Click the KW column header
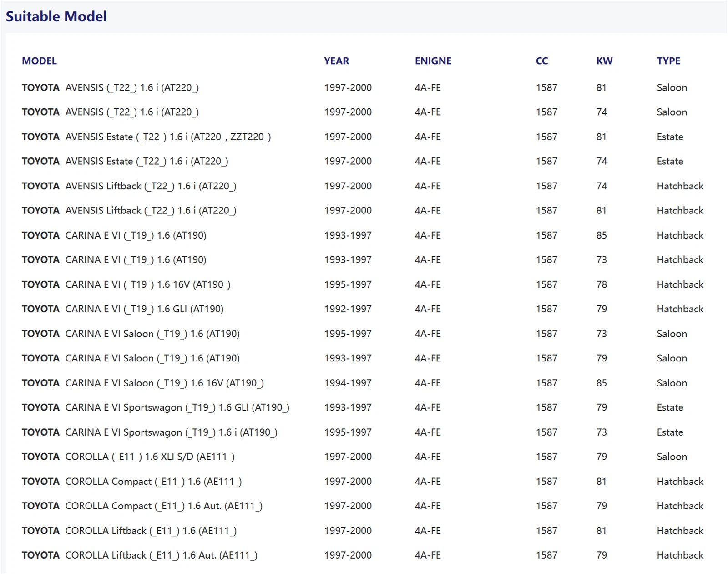The width and height of the screenshot is (728, 574). (604, 61)
